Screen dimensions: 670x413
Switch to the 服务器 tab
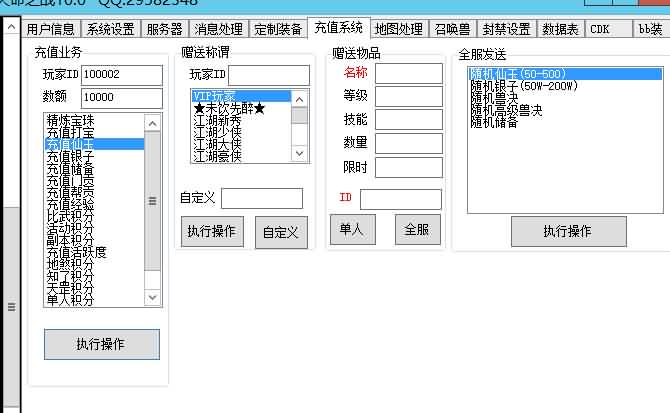[165, 29]
